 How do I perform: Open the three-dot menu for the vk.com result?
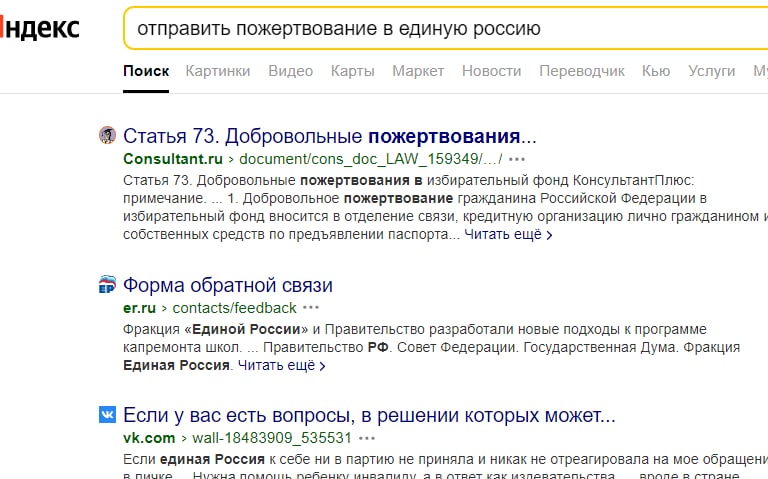tap(367, 438)
